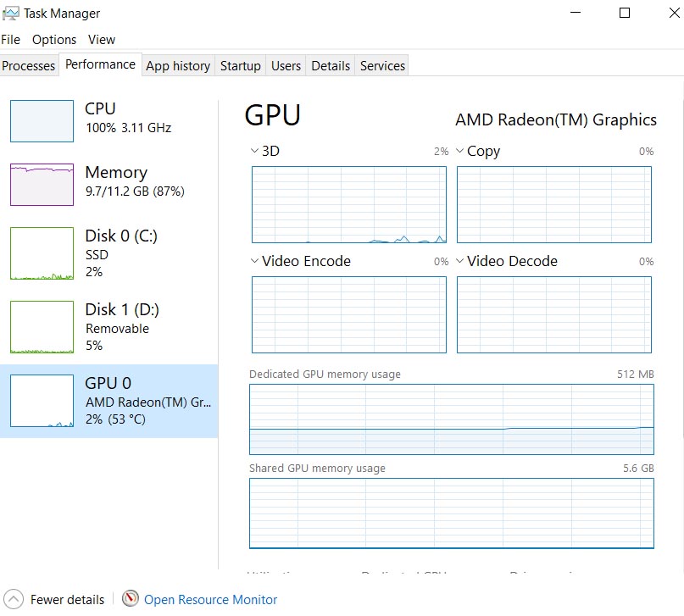684x616 pixels.
Task: Switch to the Performance tab
Action: pyautogui.click(x=100, y=64)
